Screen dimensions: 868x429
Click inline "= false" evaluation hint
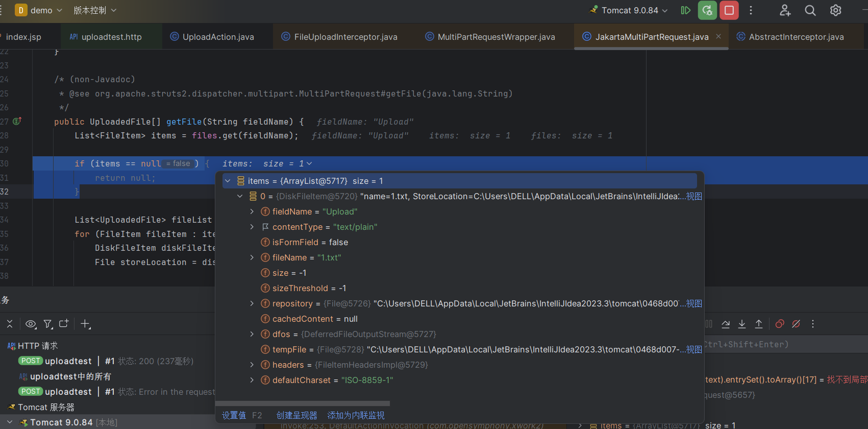tap(178, 163)
